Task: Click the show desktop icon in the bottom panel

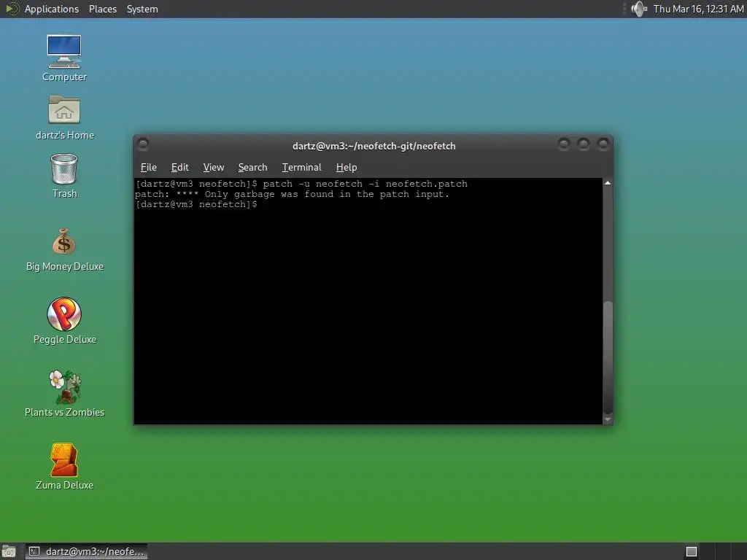Action: (9, 551)
